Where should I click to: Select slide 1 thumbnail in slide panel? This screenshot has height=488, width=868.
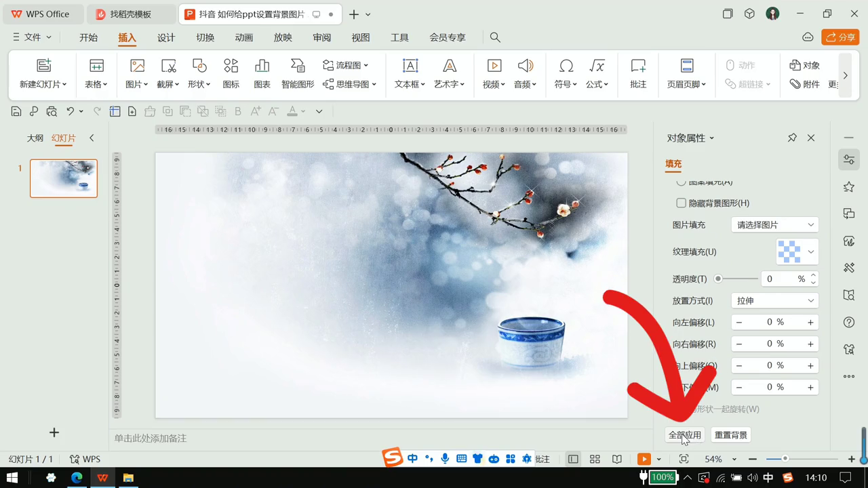click(x=63, y=178)
